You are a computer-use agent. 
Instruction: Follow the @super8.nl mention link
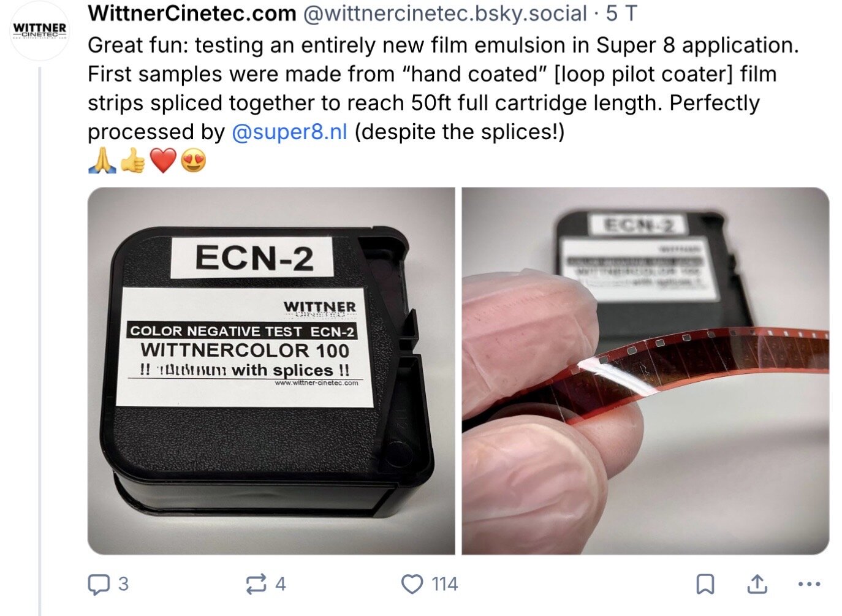289,131
